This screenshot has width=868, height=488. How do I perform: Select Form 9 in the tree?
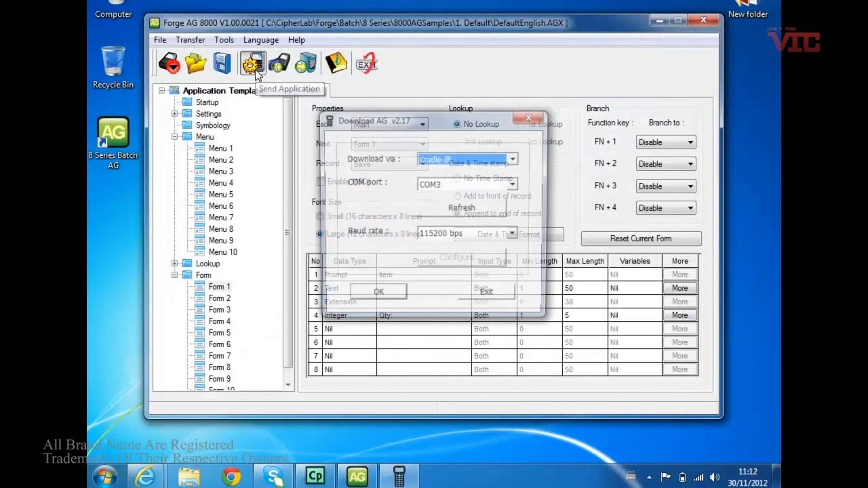click(x=219, y=379)
